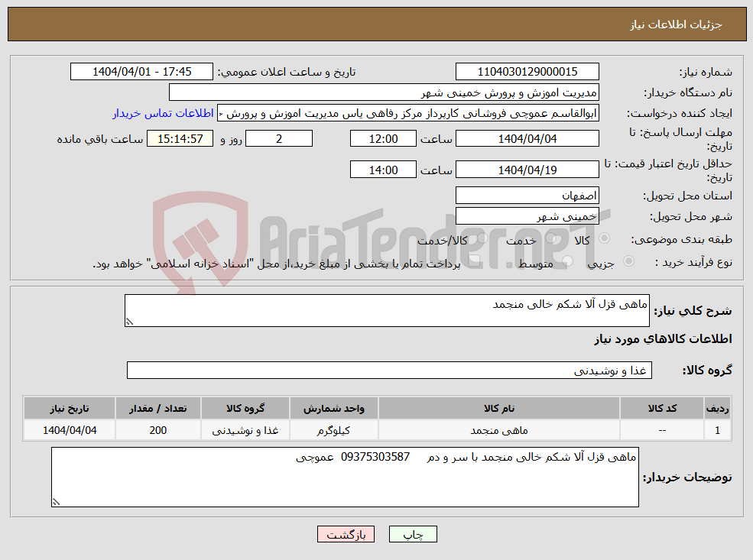Click the واحد شمارش column header

pos(334,409)
